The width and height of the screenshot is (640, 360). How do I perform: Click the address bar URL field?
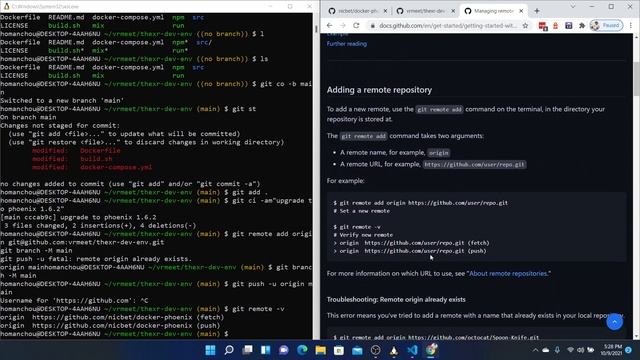pyautogui.click(x=448, y=25)
